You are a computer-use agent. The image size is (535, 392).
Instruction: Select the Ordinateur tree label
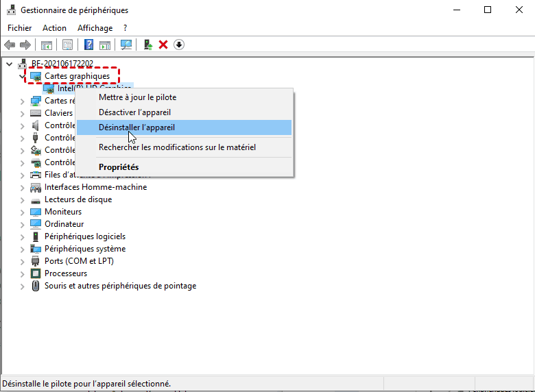coord(64,224)
